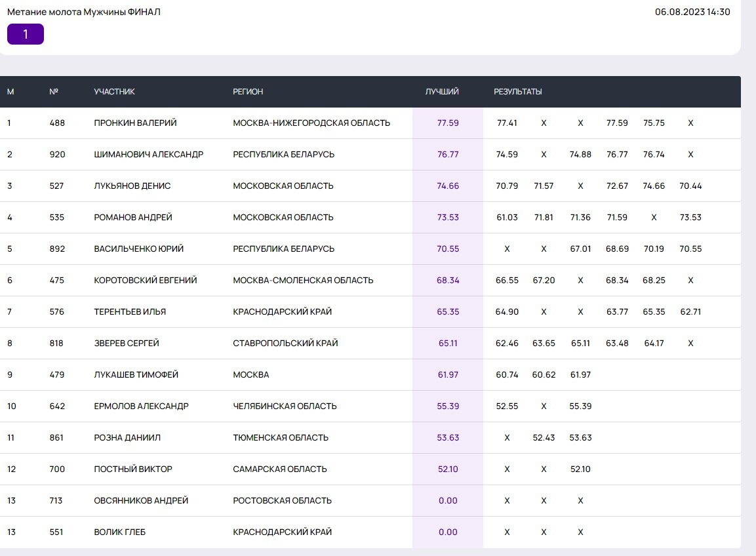Select participant РОМАНОВ АНДРЕЙ
The image size is (756, 556).
click(133, 218)
